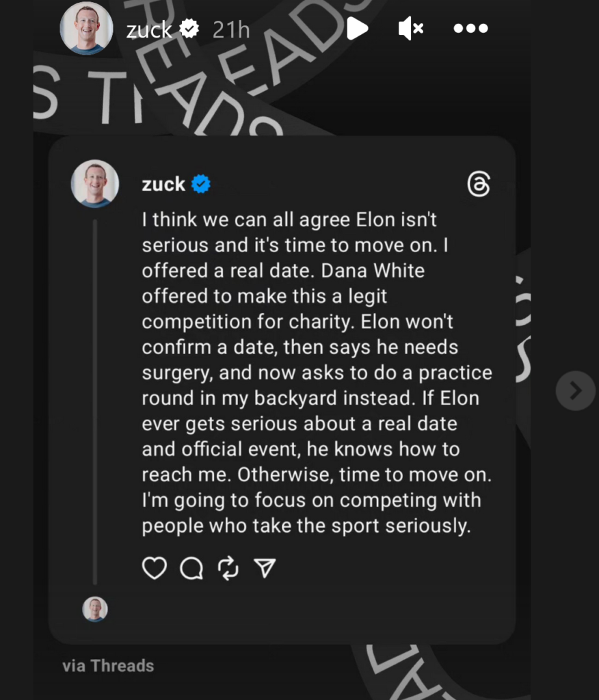The height and width of the screenshot is (700, 599).
Task: Click the vertical thread line under the avatar
Action: coord(95,402)
